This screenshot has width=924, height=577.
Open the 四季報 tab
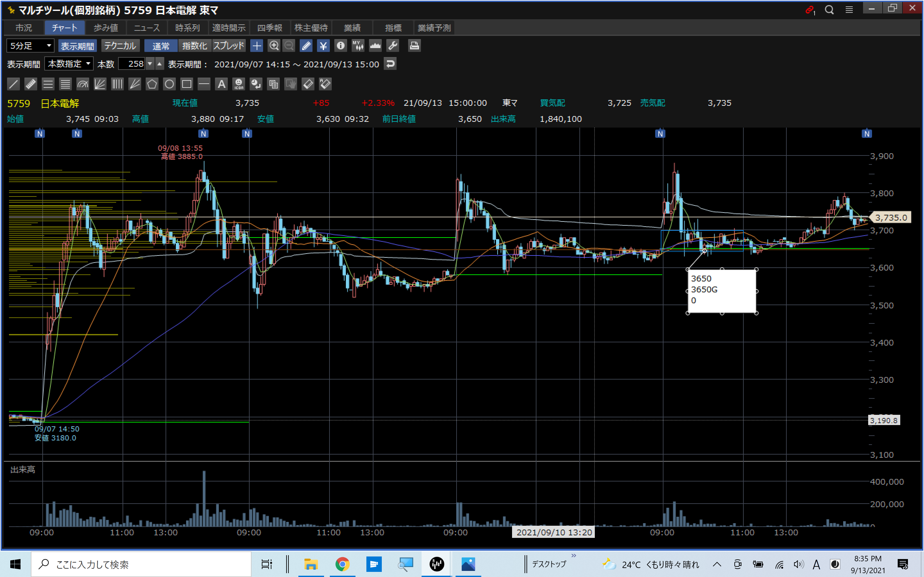point(269,28)
